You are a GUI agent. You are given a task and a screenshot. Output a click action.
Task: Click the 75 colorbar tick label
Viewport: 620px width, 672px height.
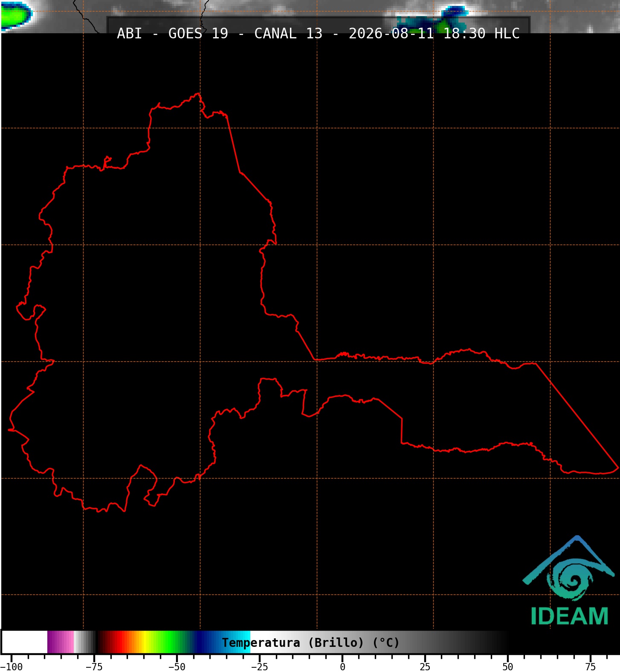591,667
